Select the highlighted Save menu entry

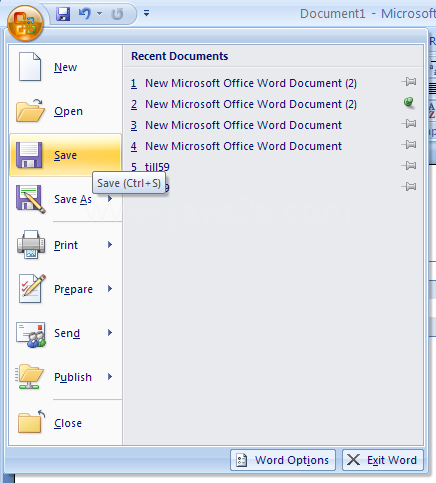(65, 155)
